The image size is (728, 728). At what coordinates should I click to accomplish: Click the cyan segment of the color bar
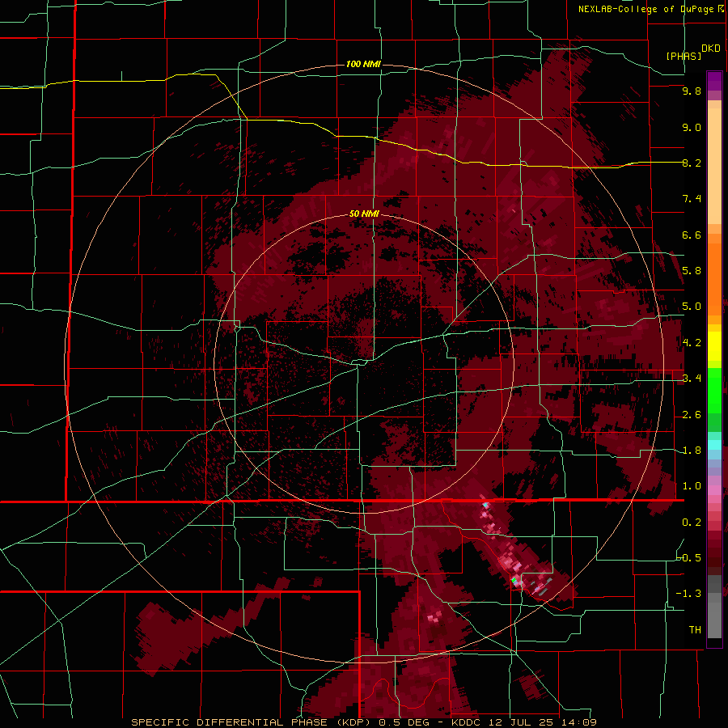coord(714,445)
